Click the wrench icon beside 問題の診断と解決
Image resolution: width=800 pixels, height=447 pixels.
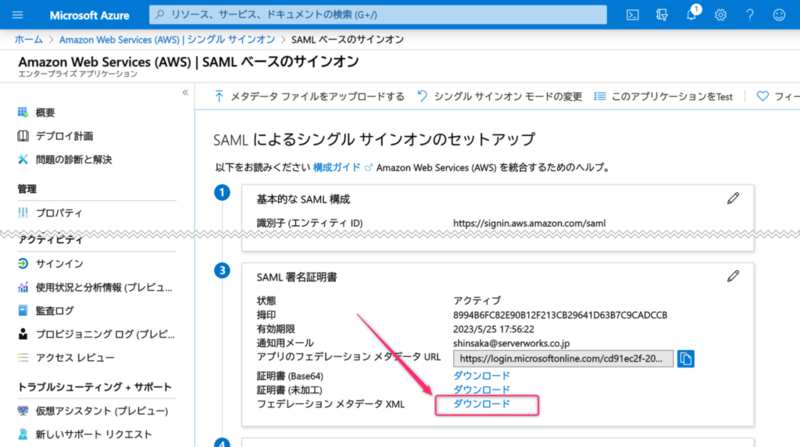pos(23,159)
